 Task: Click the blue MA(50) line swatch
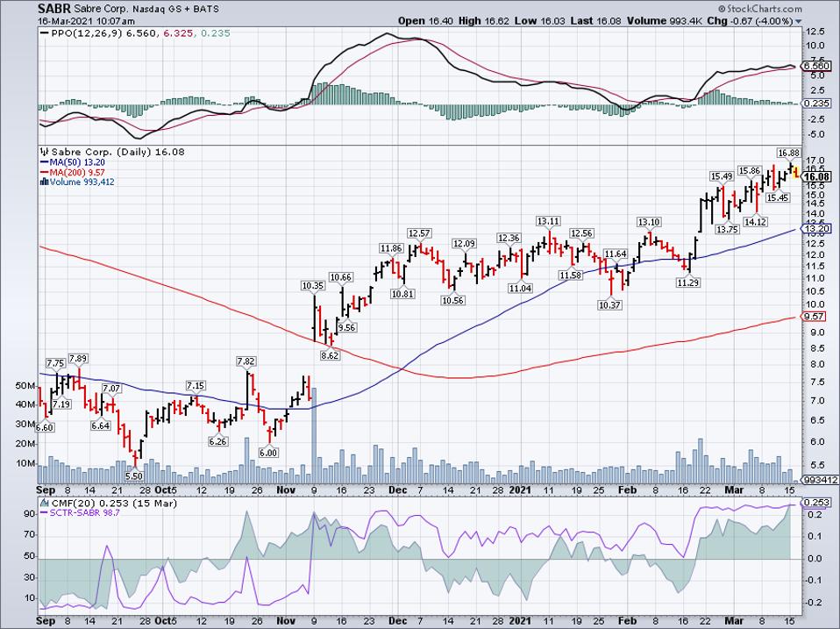tap(45, 162)
